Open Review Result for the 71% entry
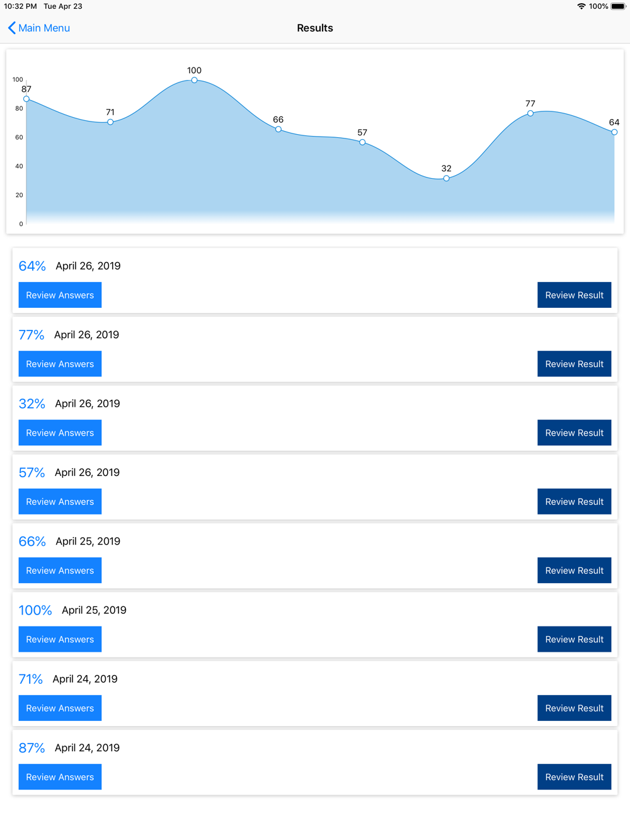 pyautogui.click(x=574, y=708)
